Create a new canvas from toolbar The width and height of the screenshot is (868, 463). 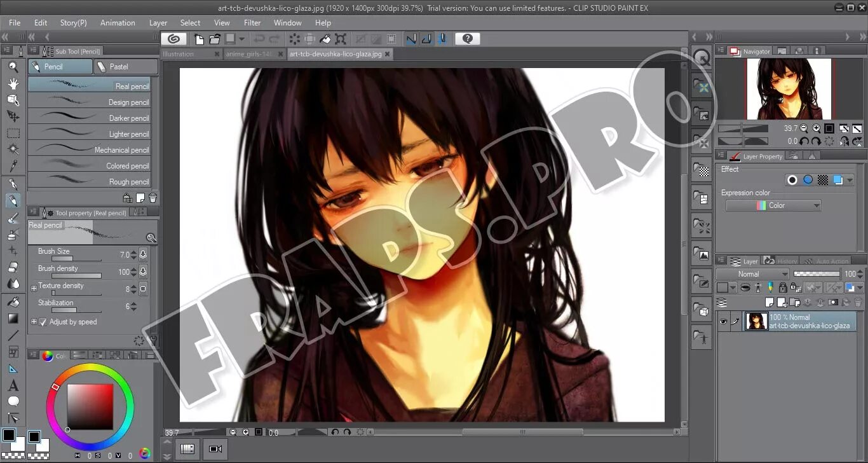coord(200,39)
